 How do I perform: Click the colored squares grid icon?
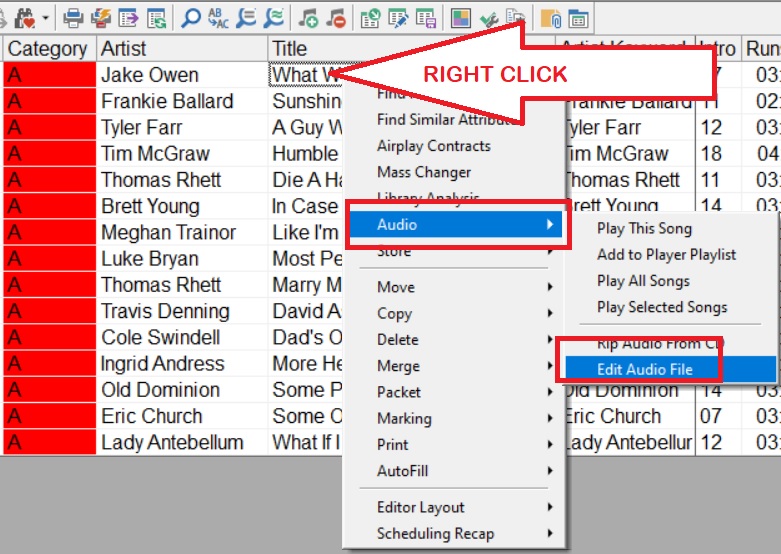pos(461,18)
